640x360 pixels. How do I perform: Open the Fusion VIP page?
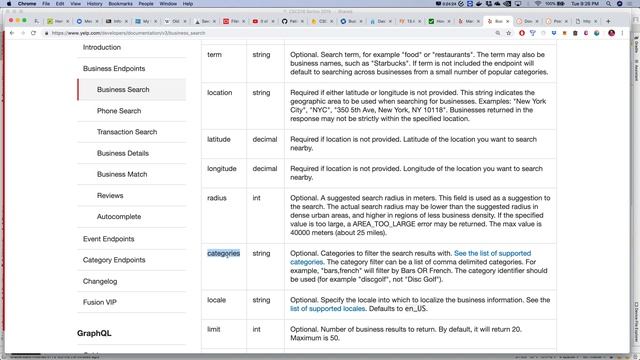100,302
